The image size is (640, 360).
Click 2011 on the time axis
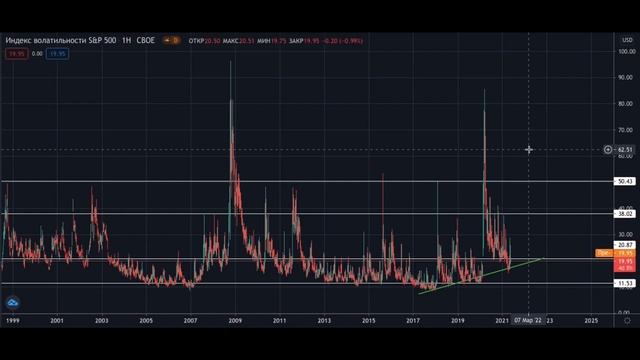coord(280,321)
